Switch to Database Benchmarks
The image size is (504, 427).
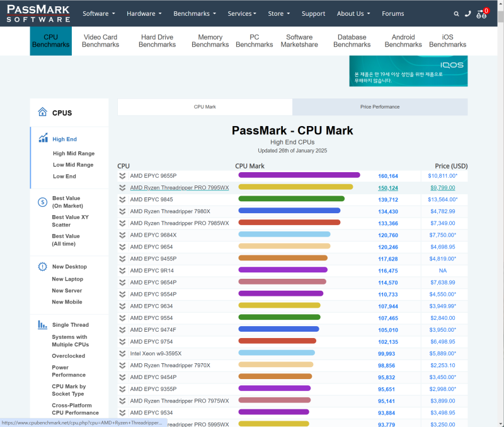tap(352, 41)
